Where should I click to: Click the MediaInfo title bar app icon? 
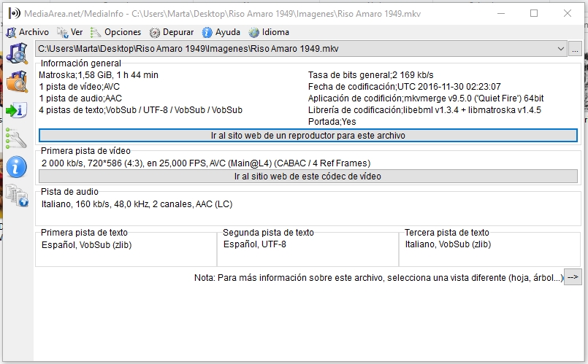15,14
